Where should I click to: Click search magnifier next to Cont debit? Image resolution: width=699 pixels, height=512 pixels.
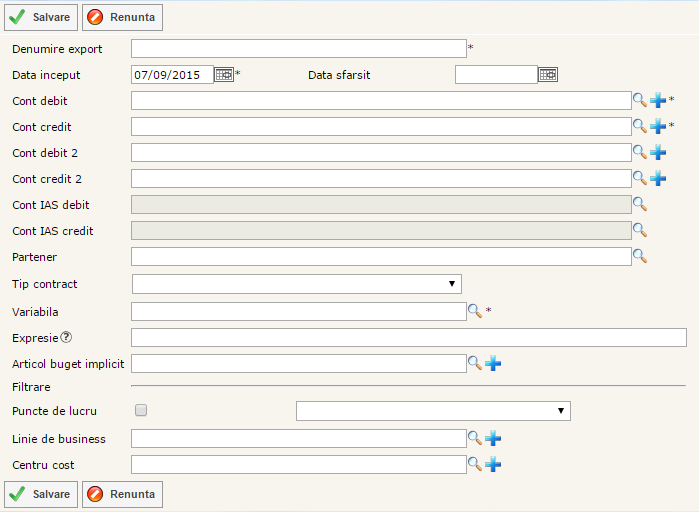[x=640, y=100]
